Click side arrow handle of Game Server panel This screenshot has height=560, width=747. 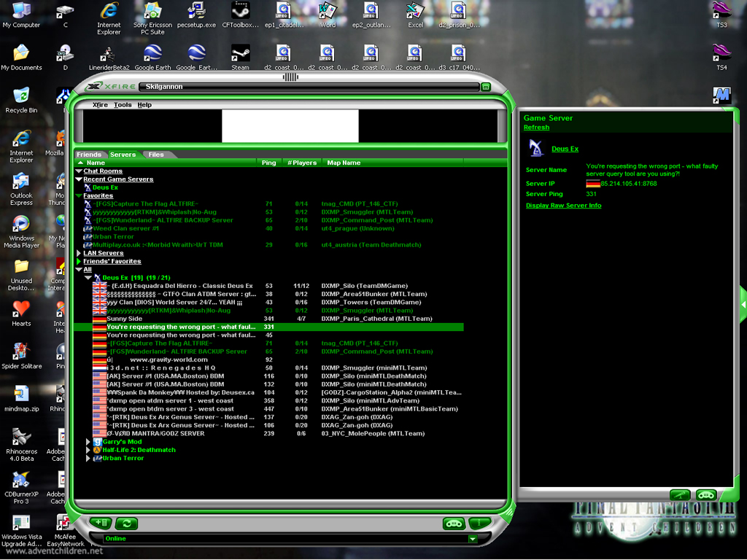[x=743, y=305]
